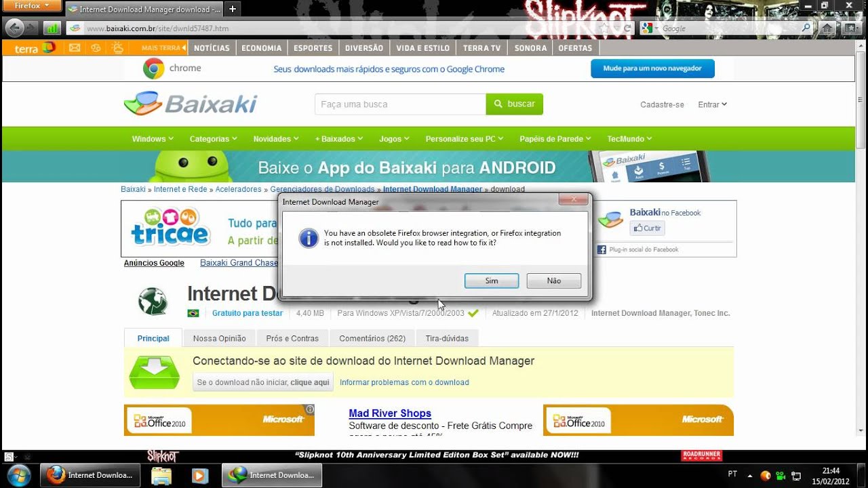Bookmark this page with the star icon

[604, 28]
